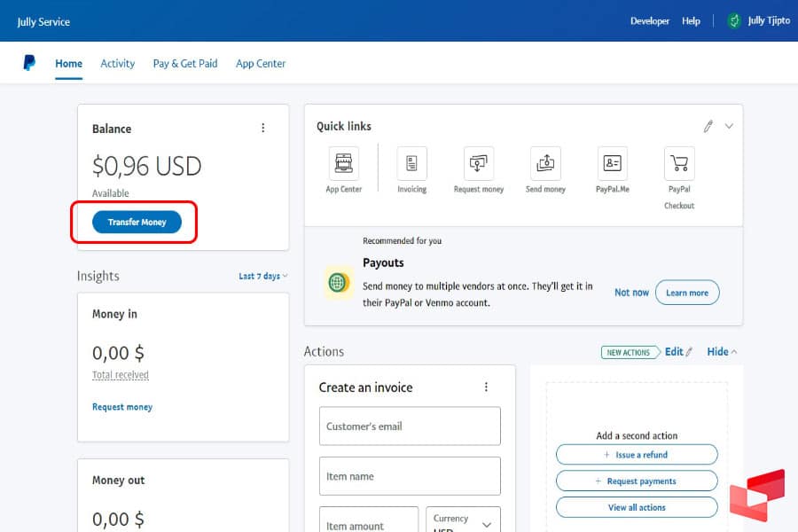Switch to the Activity tab
Screen dimensions: 798x532
pyautogui.click(x=117, y=64)
